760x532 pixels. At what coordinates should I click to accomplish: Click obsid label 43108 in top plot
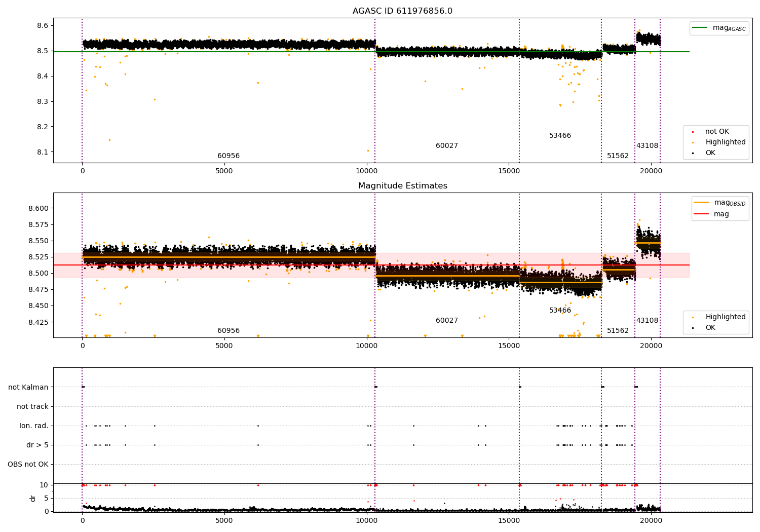pos(647,146)
